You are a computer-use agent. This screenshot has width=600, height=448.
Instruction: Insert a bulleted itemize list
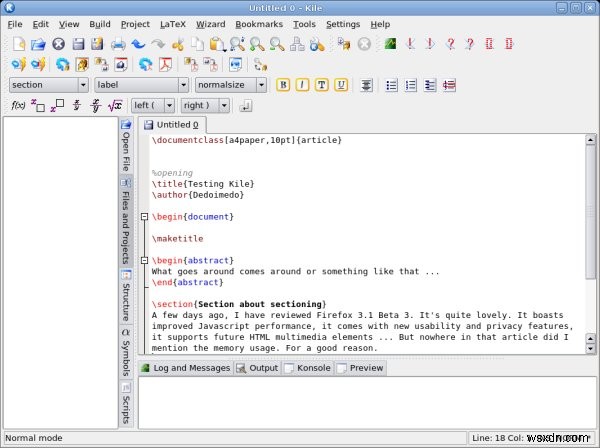(x=392, y=85)
